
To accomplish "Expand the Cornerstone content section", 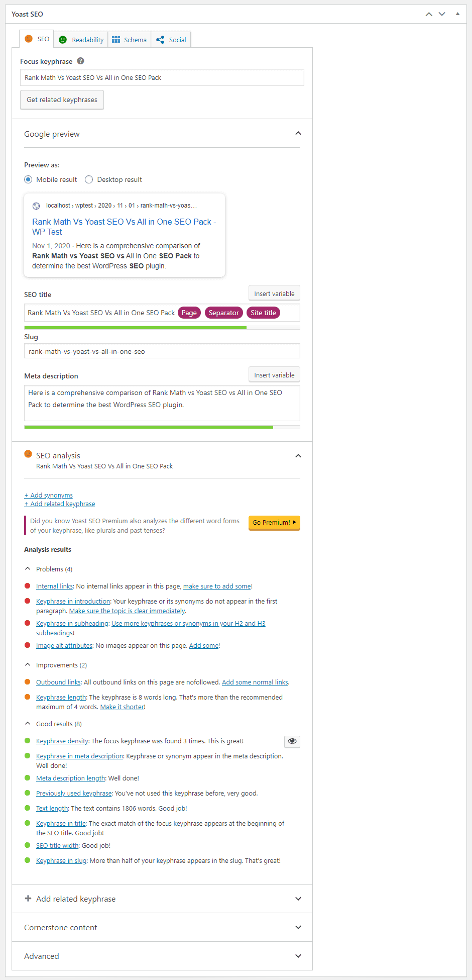I will (162, 927).
